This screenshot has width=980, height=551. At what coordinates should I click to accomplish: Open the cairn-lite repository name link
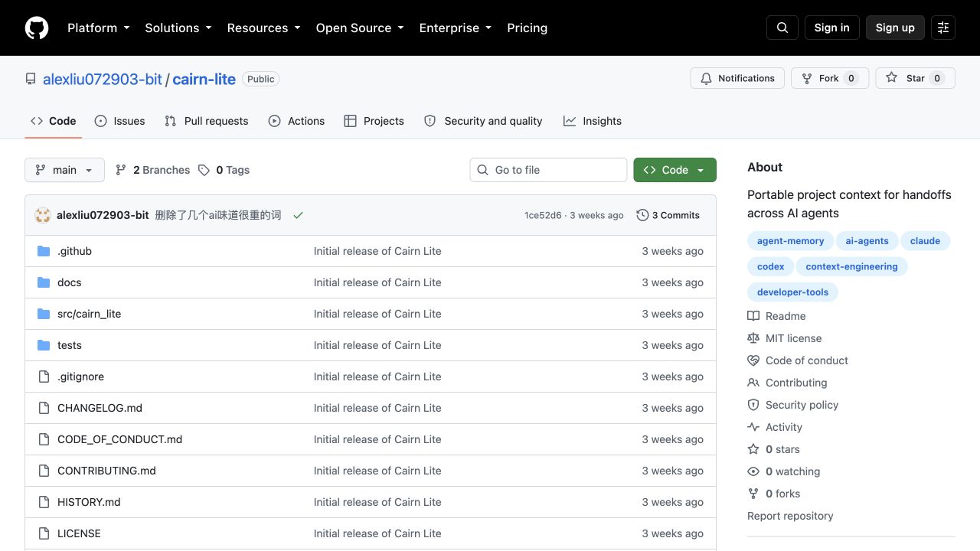[x=204, y=79]
